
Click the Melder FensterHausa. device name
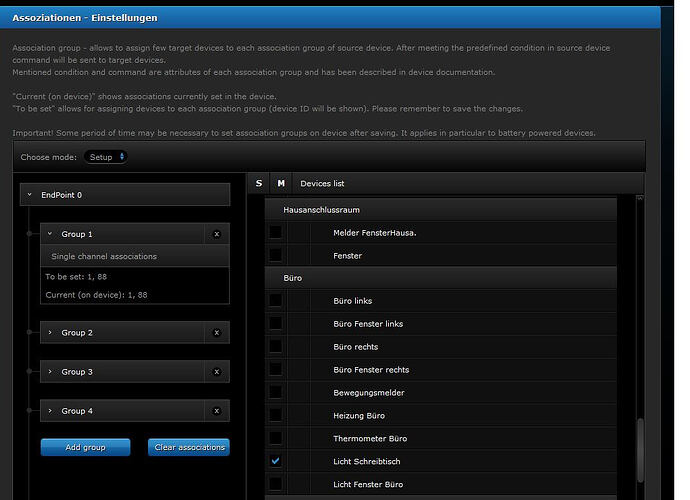(x=374, y=233)
